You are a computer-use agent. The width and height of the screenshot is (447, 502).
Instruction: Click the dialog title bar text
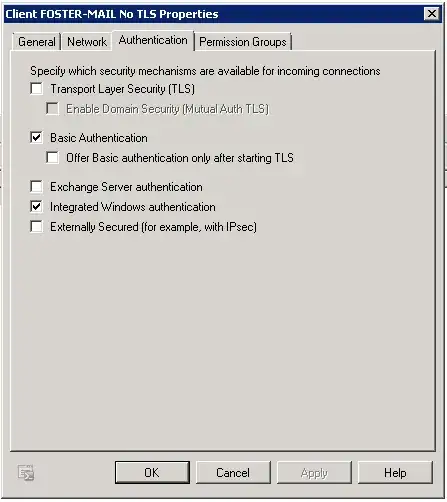112,14
